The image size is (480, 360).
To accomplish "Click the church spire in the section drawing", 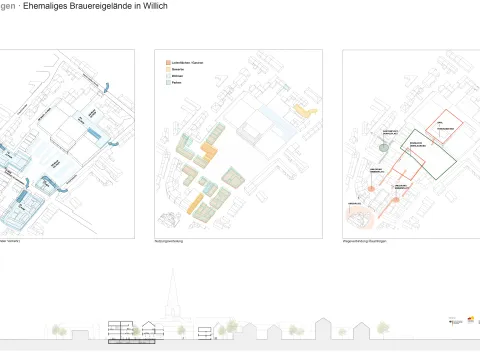I will pos(173,293).
